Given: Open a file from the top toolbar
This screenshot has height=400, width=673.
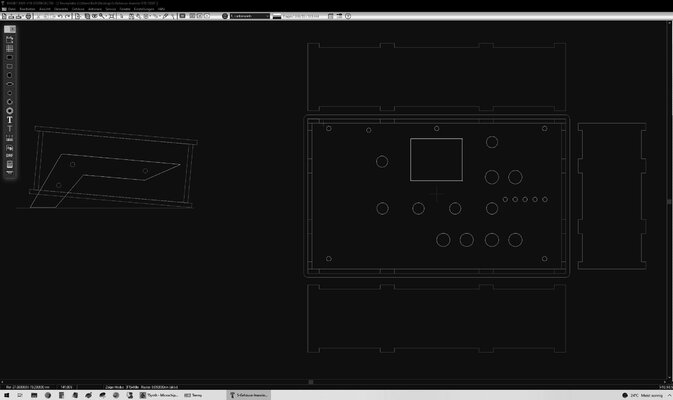Looking at the screenshot, I should (11, 16).
